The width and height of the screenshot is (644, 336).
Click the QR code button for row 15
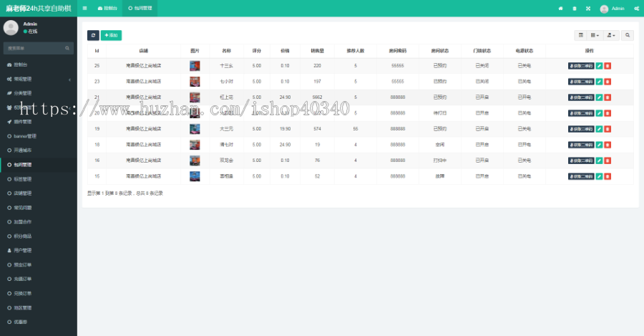click(581, 176)
